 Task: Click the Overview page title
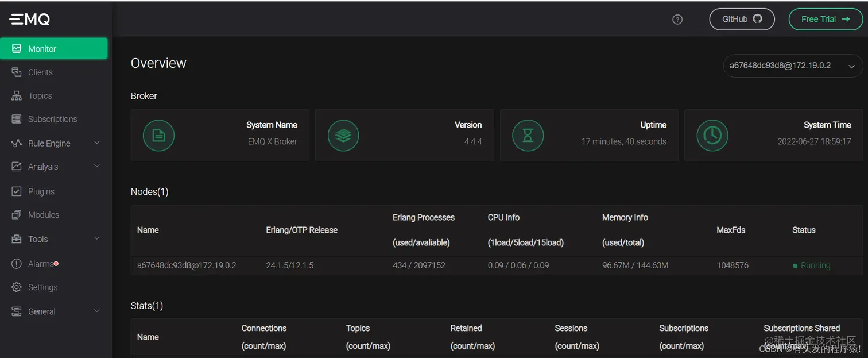tap(158, 63)
